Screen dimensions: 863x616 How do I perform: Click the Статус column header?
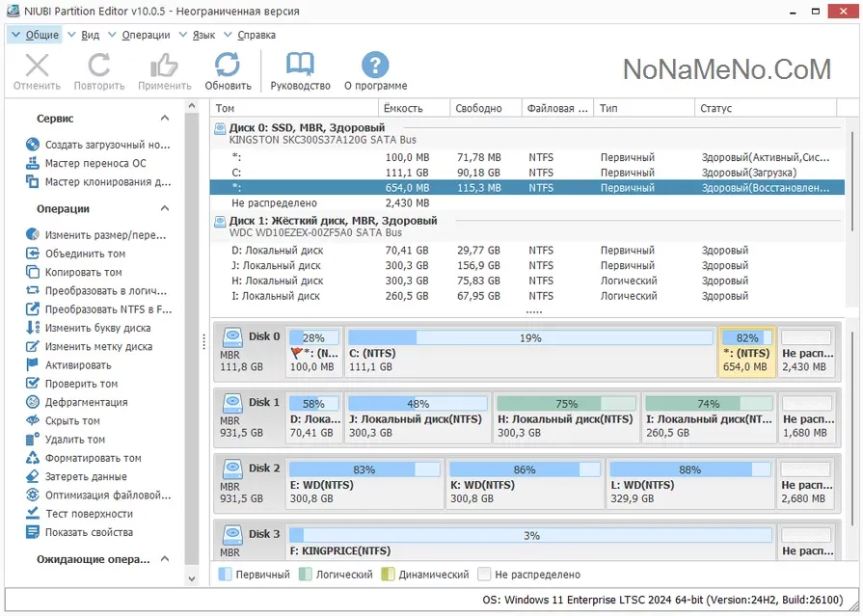pyautogui.click(x=762, y=109)
